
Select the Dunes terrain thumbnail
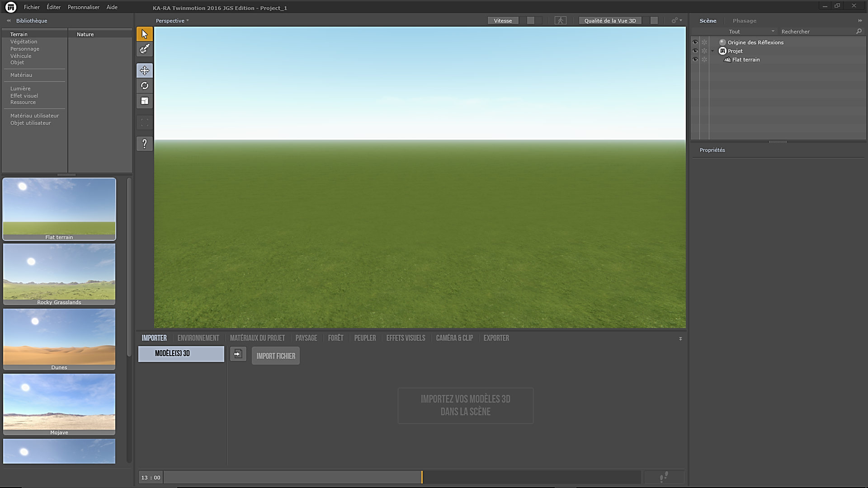tap(59, 339)
